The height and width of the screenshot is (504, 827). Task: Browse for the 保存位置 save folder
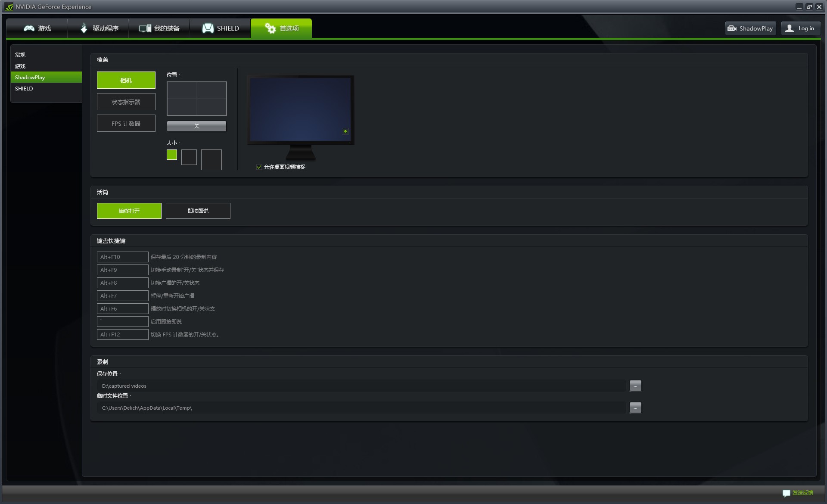pyautogui.click(x=635, y=386)
